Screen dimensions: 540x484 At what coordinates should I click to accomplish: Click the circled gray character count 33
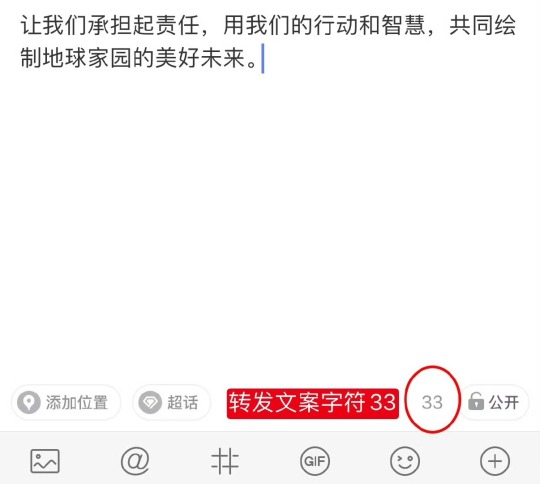432,402
